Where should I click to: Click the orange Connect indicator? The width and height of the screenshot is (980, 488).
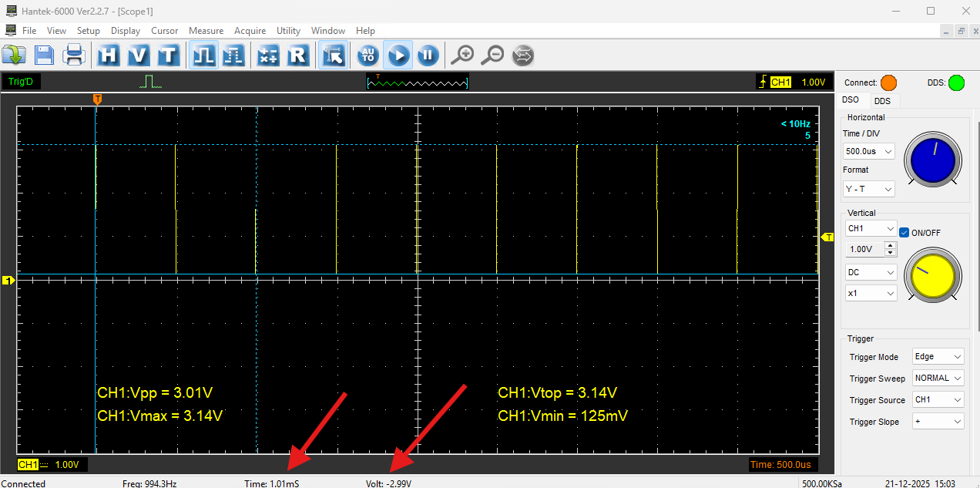tap(888, 82)
